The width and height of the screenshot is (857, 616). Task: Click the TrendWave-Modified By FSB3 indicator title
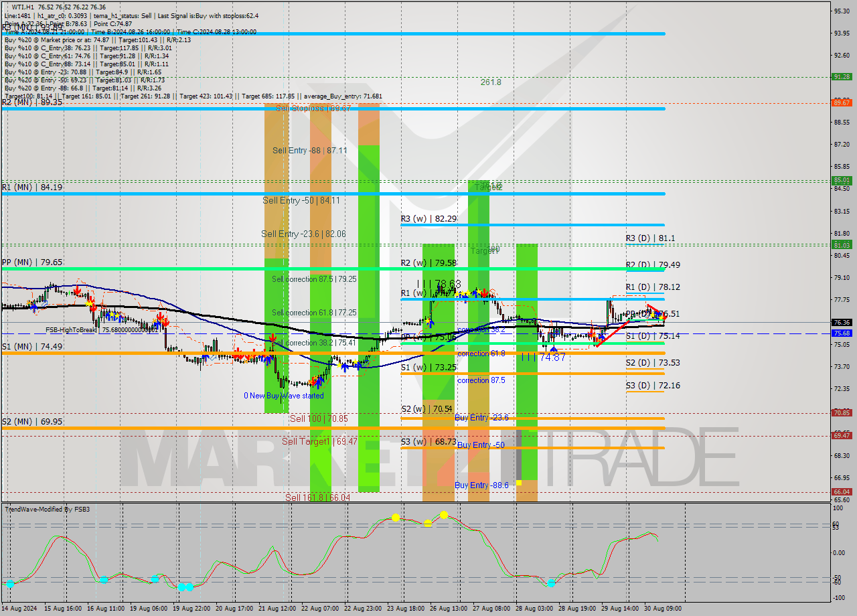click(x=48, y=510)
